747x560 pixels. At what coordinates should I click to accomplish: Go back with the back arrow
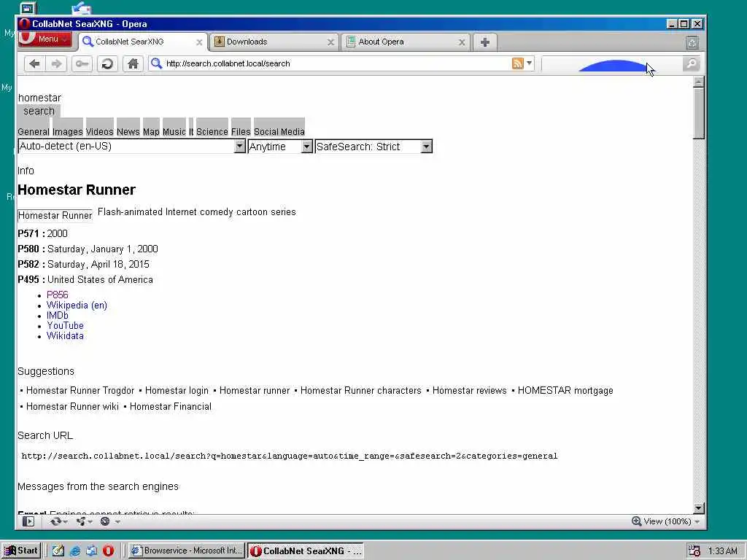pos(34,64)
